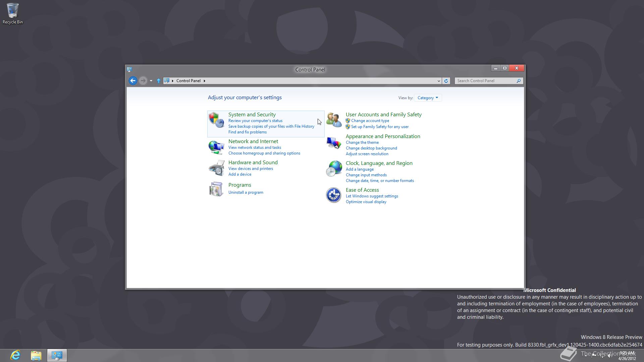
Task: Launch Internet Explorer from the taskbar
Action: 15,355
